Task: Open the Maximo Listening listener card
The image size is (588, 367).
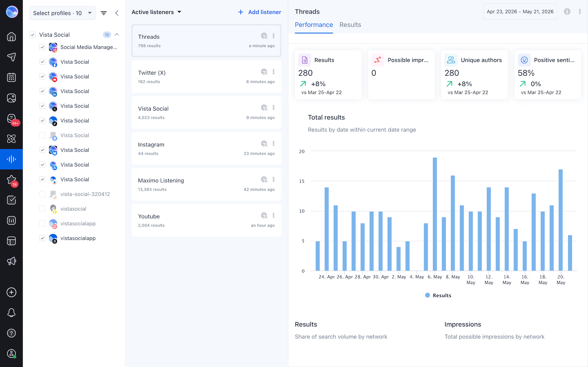Action: point(206,184)
